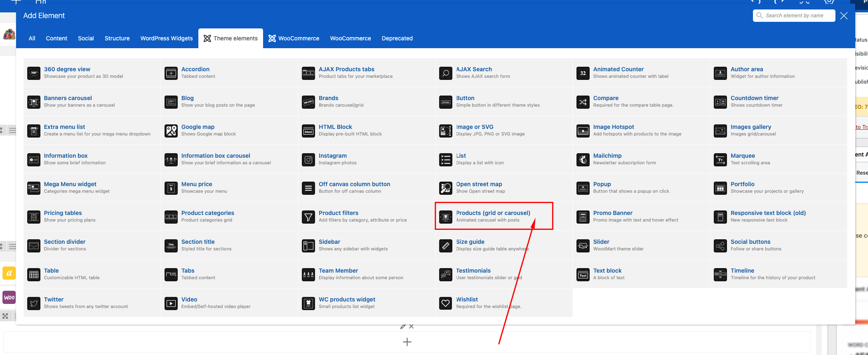Add the Banners carousel icon
868x355 pixels.
34,102
